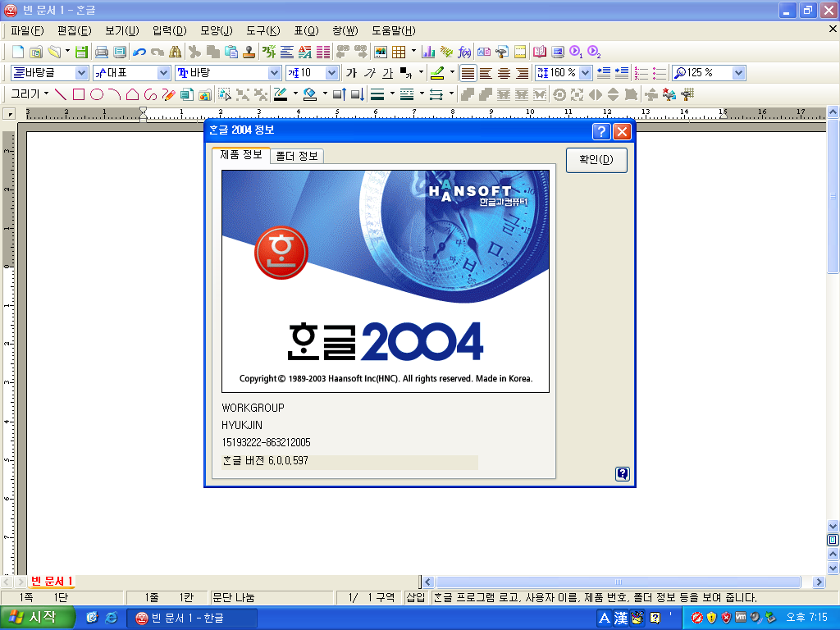Select the rectangle drawing tool
This screenshot has width=840, height=630.
tap(79, 95)
